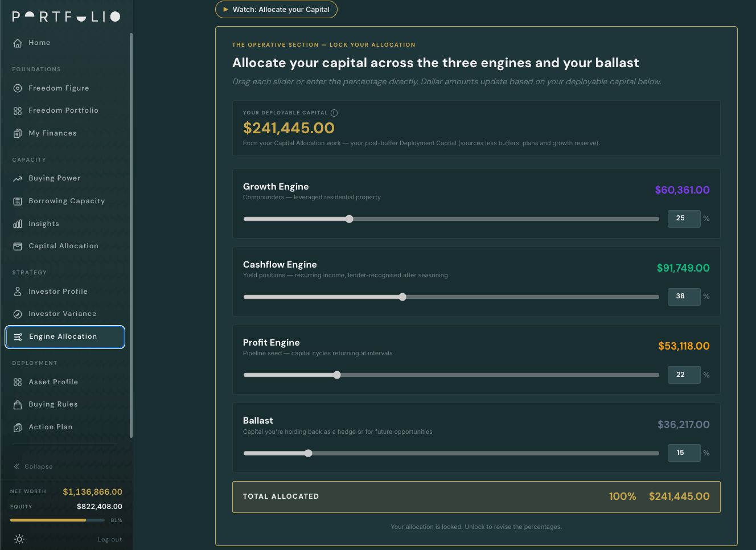Open the Buying Power section
Image resolution: width=756 pixels, height=550 pixels.
click(65, 178)
